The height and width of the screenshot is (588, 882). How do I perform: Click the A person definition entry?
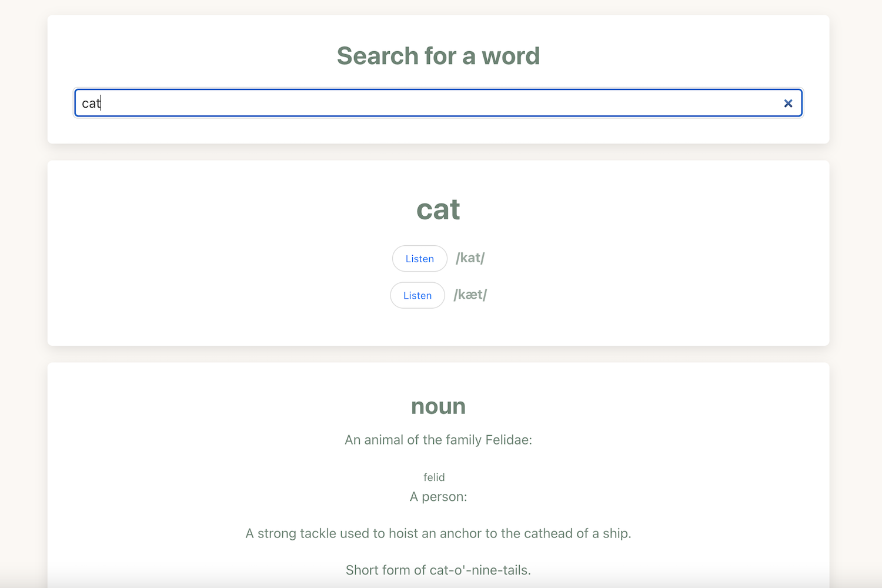438,496
